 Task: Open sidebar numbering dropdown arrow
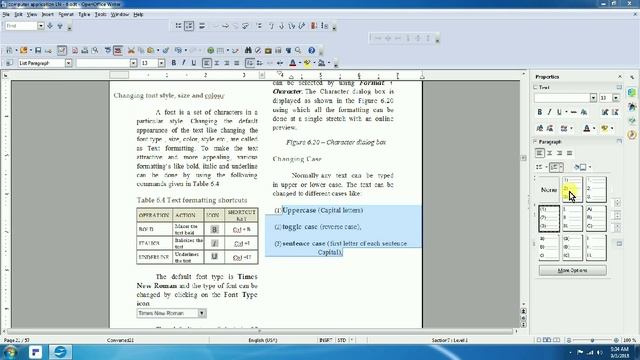pos(562,167)
